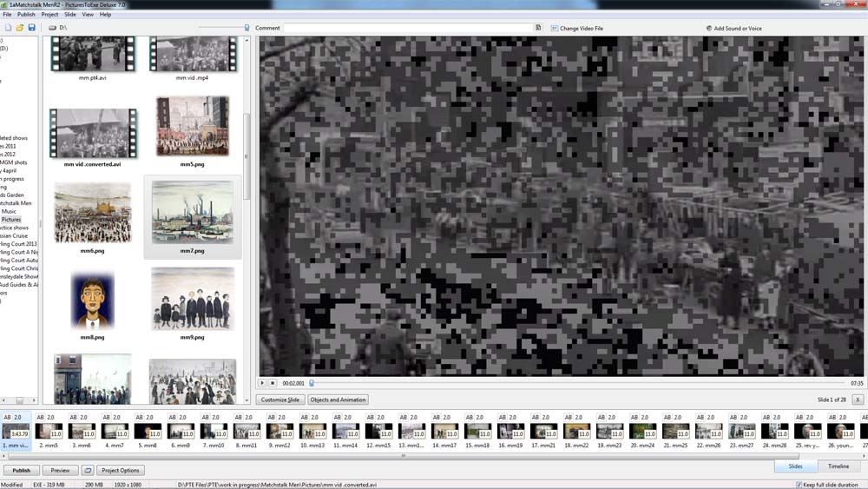
Task: Select slide 12 mm15 in slide list
Action: click(x=378, y=432)
